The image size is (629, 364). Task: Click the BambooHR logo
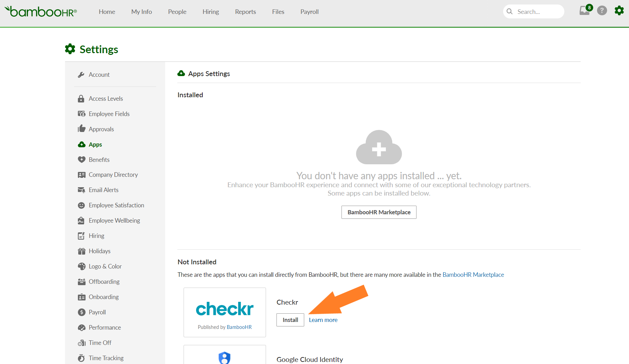41,11
